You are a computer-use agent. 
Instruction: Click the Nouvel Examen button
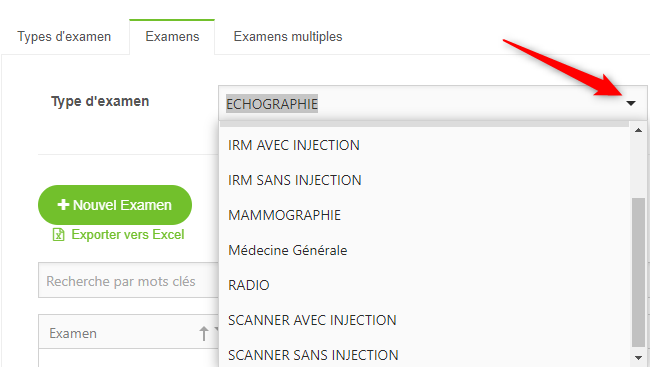pyautogui.click(x=115, y=205)
